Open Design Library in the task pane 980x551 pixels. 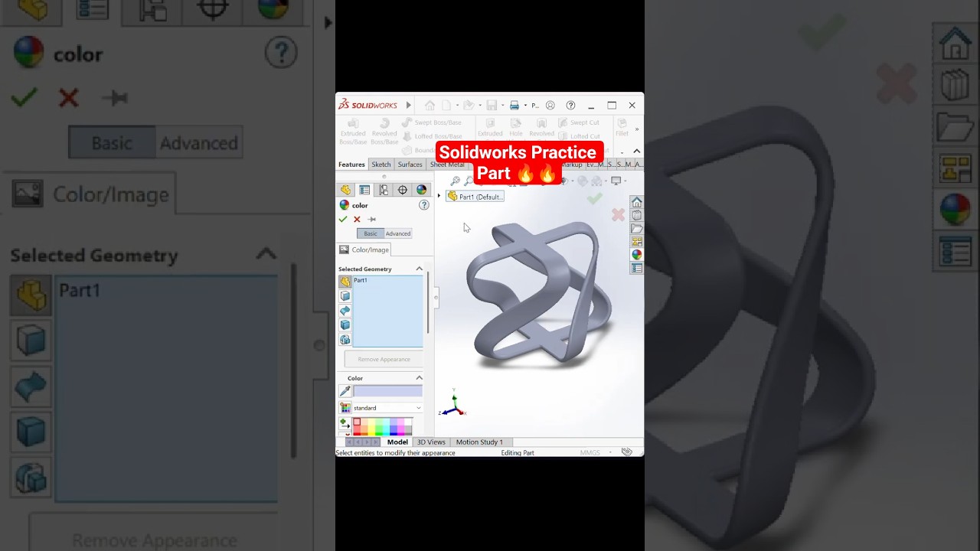point(636,216)
